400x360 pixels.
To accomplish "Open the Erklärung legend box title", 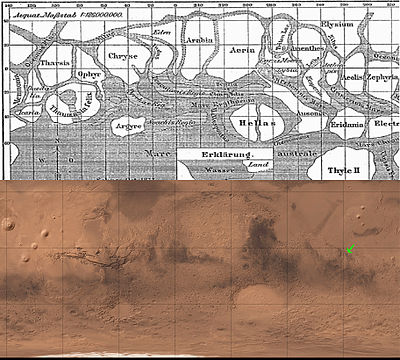I will click(227, 155).
